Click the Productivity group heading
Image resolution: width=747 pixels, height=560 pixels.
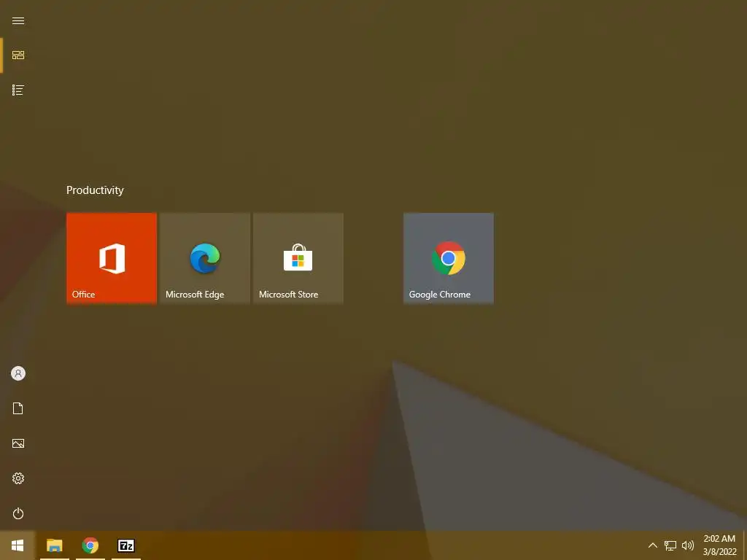pos(95,190)
